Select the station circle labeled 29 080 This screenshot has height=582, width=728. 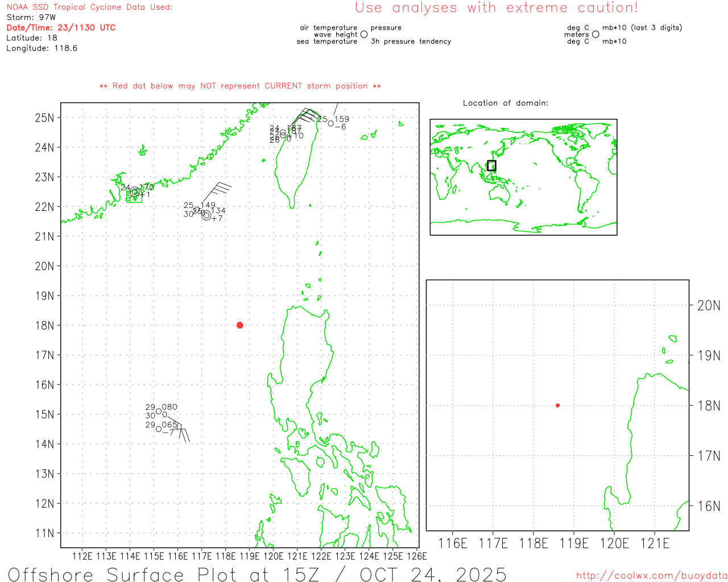click(x=158, y=411)
